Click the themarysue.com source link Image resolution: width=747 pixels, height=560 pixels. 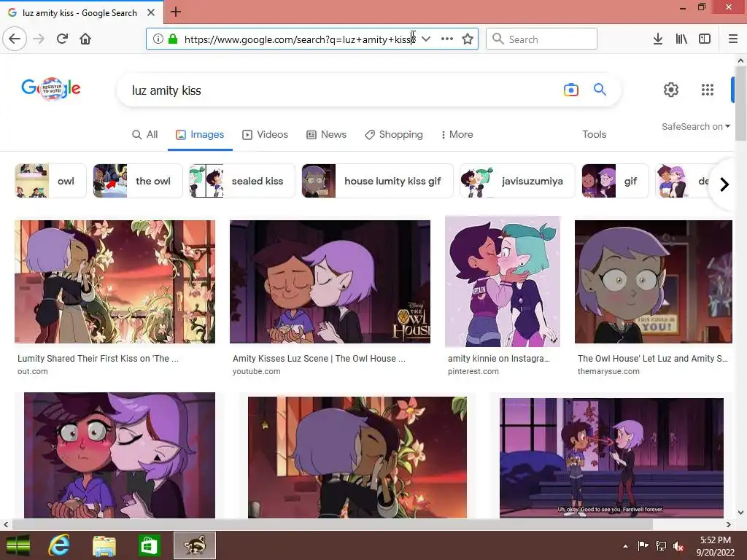tap(608, 371)
